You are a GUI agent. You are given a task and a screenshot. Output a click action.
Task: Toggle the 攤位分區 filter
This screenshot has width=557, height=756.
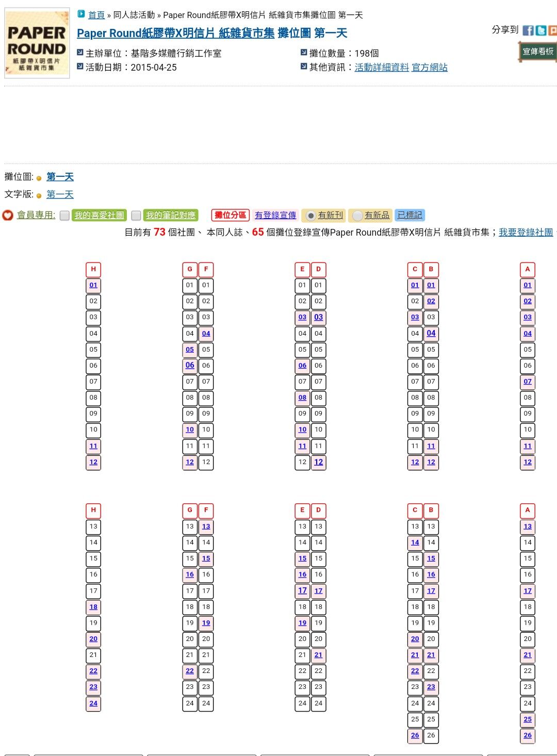pos(231,215)
